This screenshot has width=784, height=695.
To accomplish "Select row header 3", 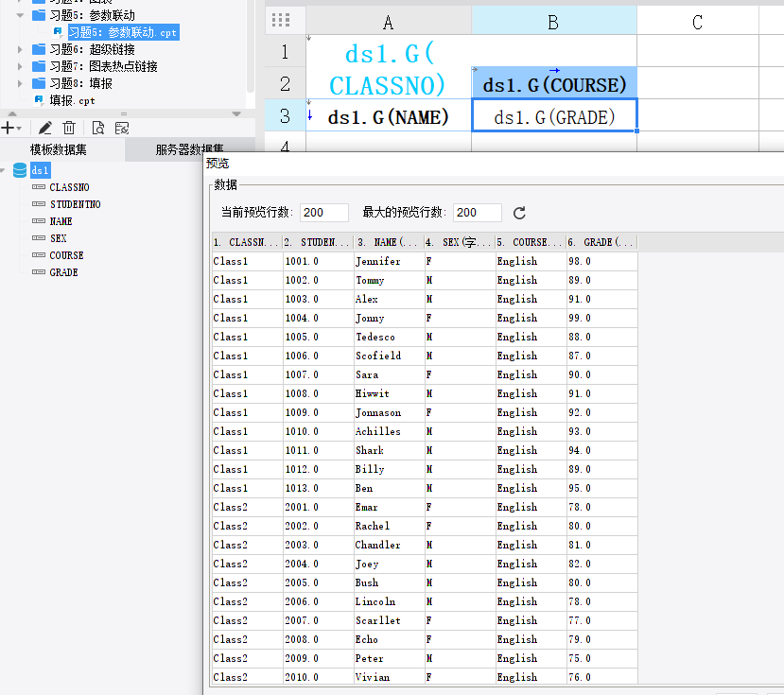I will tap(285, 116).
